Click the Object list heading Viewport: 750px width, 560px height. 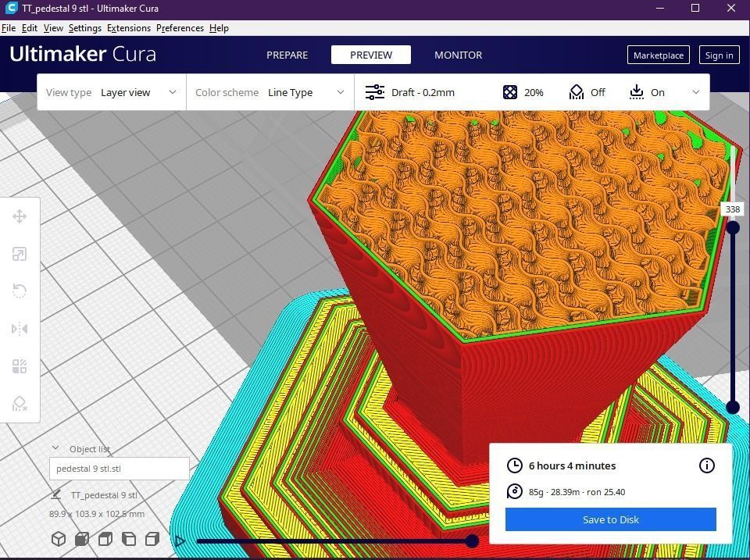[x=89, y=449]
